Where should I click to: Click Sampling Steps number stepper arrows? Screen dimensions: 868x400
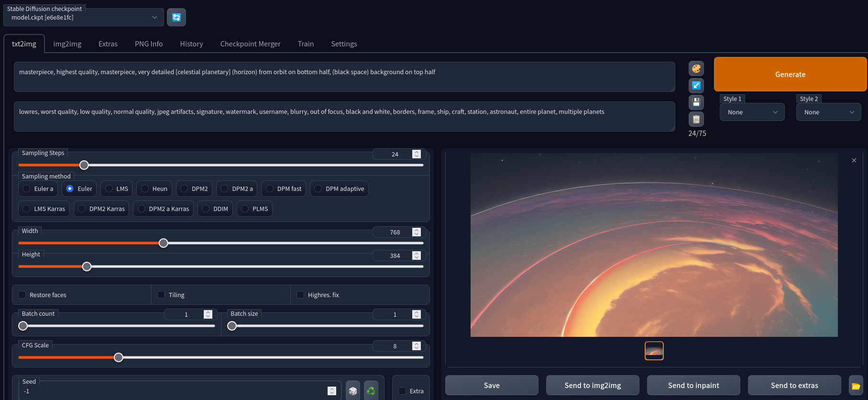point(417,154)
